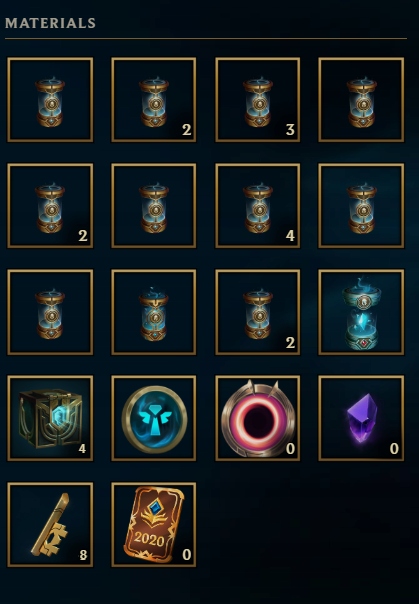
Task: Click the 8 count on key
Action: pos(83,555)
